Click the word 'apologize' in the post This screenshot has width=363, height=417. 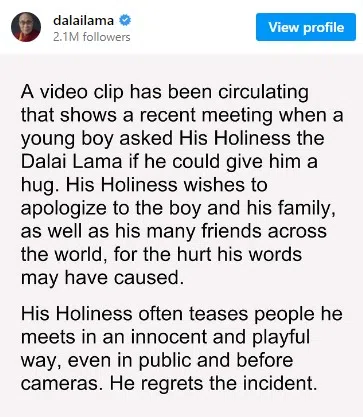63,209
